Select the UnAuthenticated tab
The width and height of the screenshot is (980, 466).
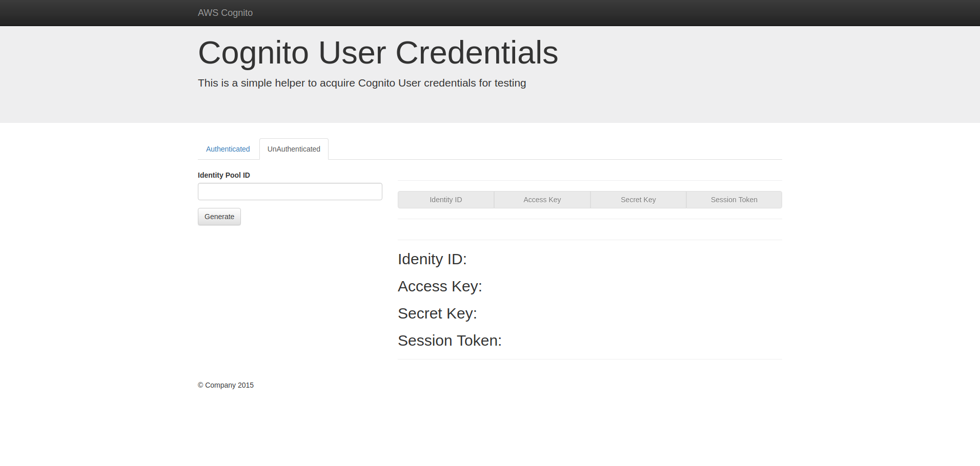click(x=294, y=149)
